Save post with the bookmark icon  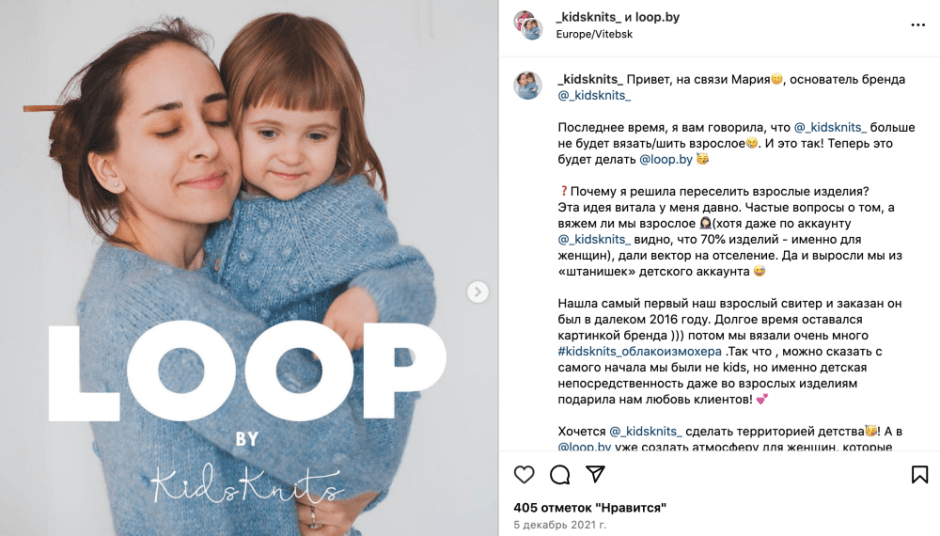click(920, 474)
